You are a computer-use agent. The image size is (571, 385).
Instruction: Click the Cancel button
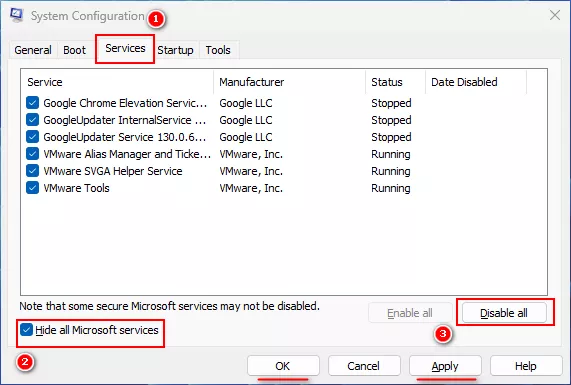[x=364, y=366]
